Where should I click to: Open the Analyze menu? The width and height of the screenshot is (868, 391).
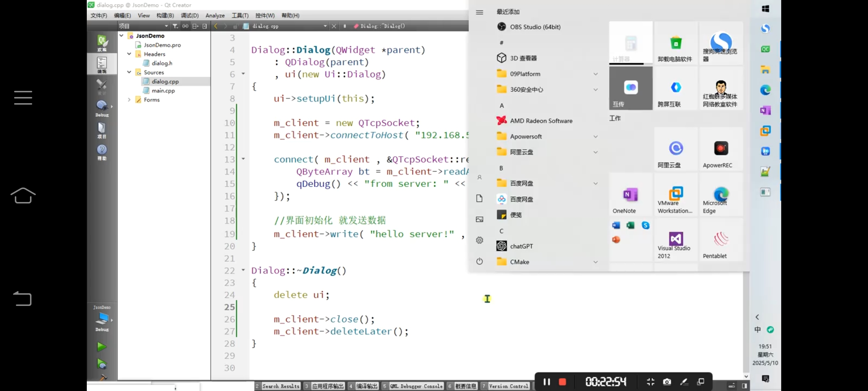pyautogui.click(x=215, y=16)
